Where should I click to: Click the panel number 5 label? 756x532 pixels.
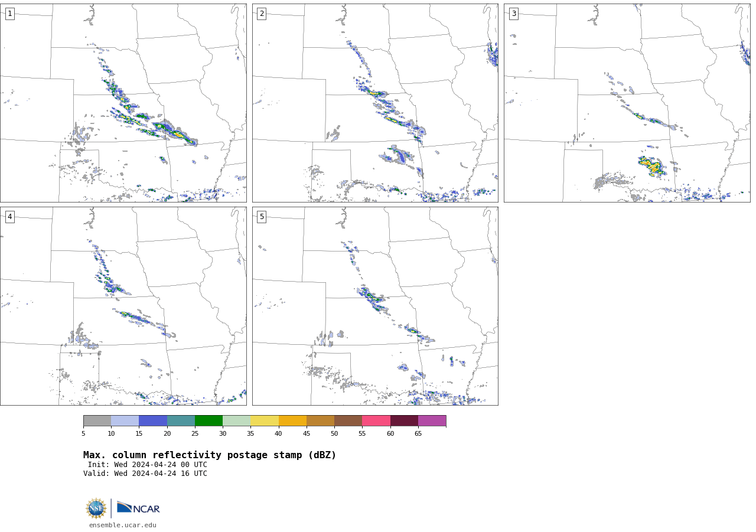(x=262, y=217)
